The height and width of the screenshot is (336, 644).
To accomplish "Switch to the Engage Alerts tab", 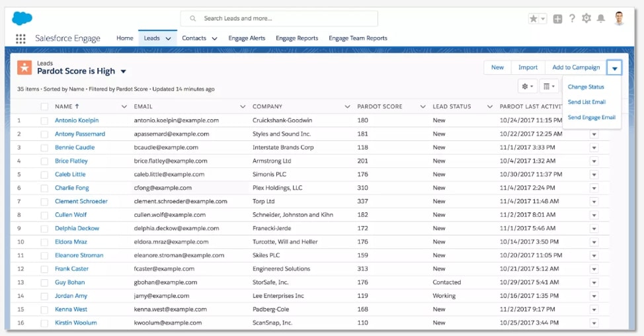I will point(247,38).
